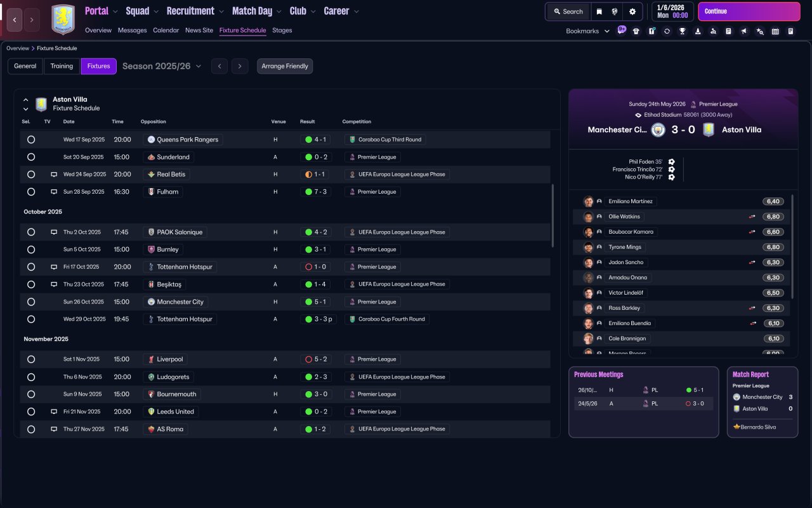Open the settings gear icon
This screenshot has width=812, height=508.
[x=632, y=11]
